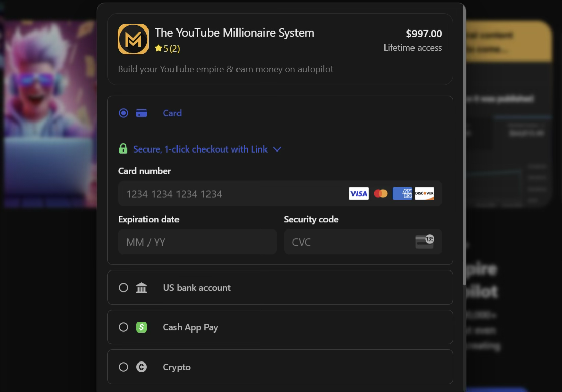Select the Card payment radio button
Screen dimensions: 562x392
tap(123, 113)
